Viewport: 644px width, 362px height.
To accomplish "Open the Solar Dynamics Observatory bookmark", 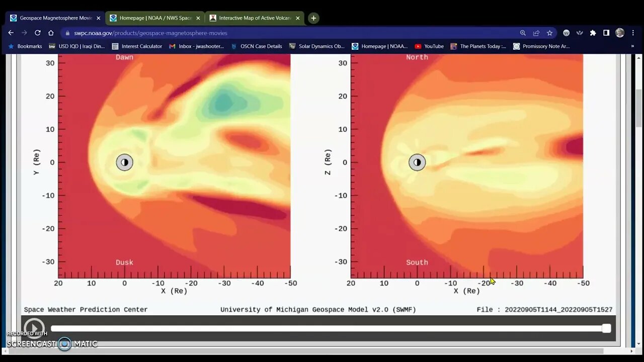I will pyautogui.click(x=317, y=46).
